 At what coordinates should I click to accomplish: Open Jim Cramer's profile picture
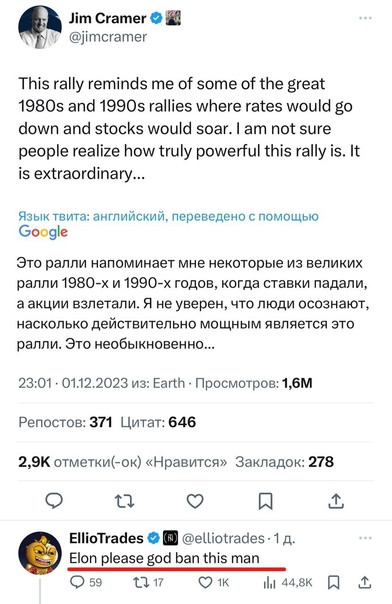(40, 27)
